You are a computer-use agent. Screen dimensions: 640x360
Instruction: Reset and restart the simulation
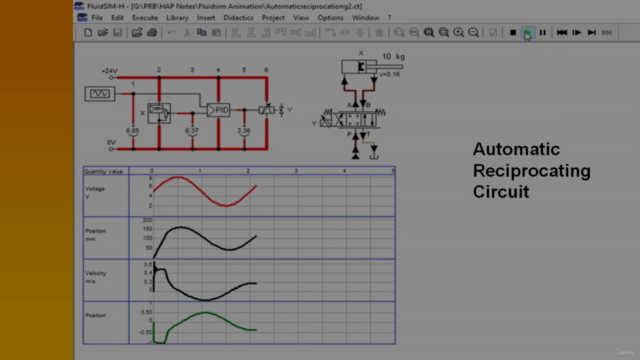coord(562,33)
